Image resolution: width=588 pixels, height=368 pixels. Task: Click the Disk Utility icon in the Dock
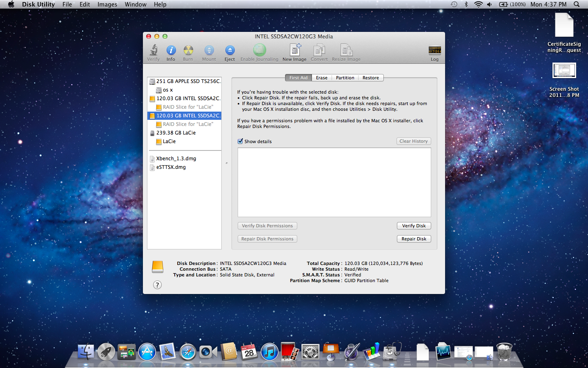click(392, 351)
